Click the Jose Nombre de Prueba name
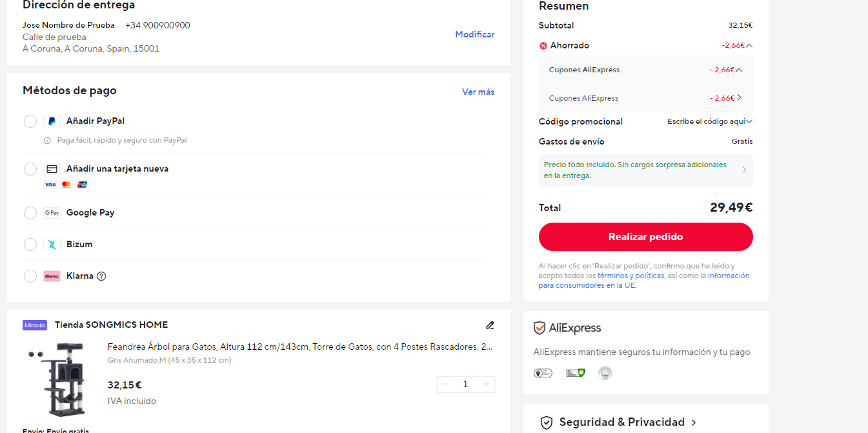868x433 pixels. coord(68,26)
